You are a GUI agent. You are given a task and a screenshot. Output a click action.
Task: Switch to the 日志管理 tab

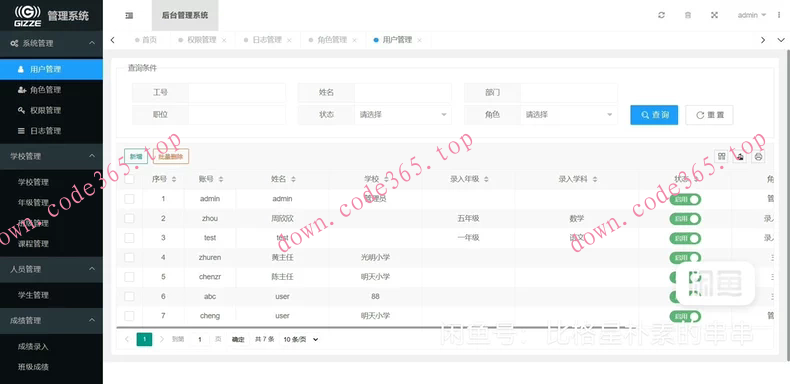pos(267,40)
